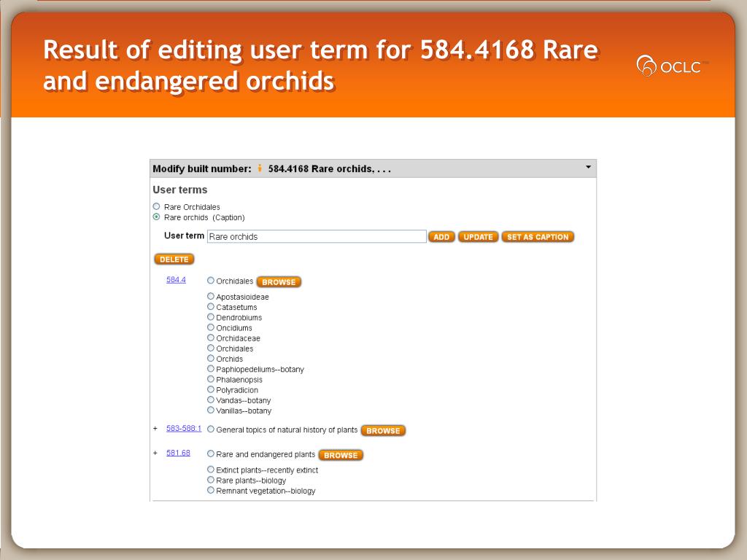This screenshot has height=560, width=747.
Task: Select General topics of natural history radio
Action: (x=211, y=429)
